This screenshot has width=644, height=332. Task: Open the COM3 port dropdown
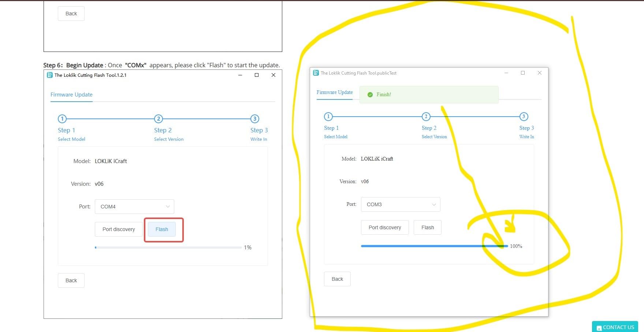[x=401, y=204]
